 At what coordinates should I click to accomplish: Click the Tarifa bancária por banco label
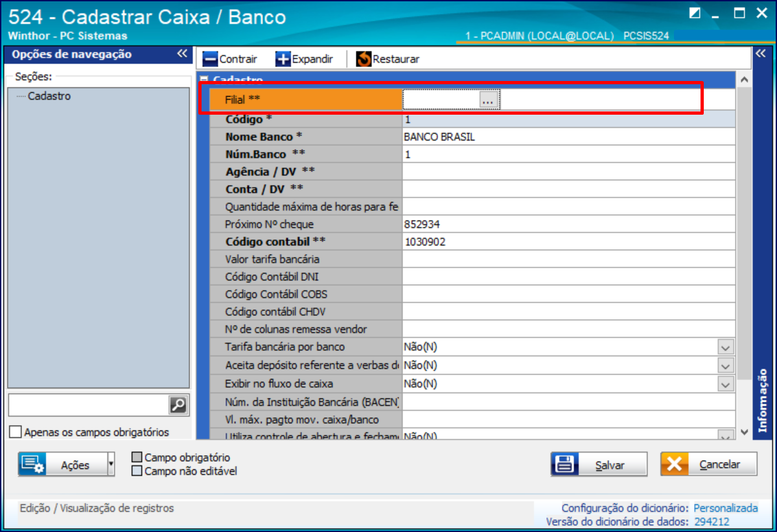coord(284,347)
